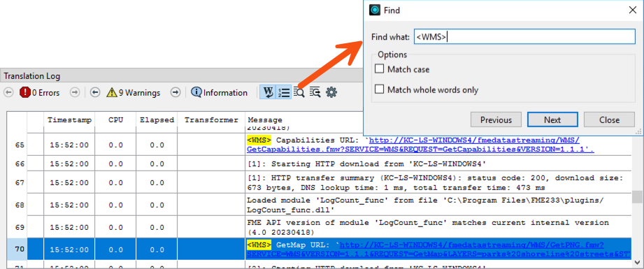Open Translation Log settings gear

[331, 92]
